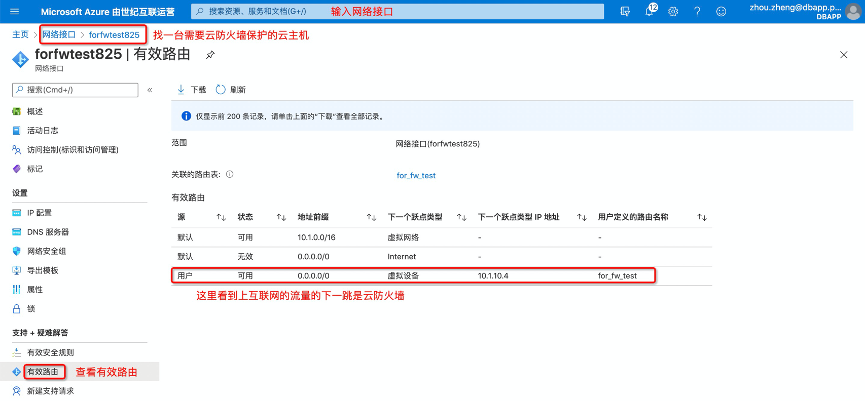Open 网络安全组 in the sidebar
Image resolution: width=866 pixels, height=402 pixels.
(x=48, y=251)
